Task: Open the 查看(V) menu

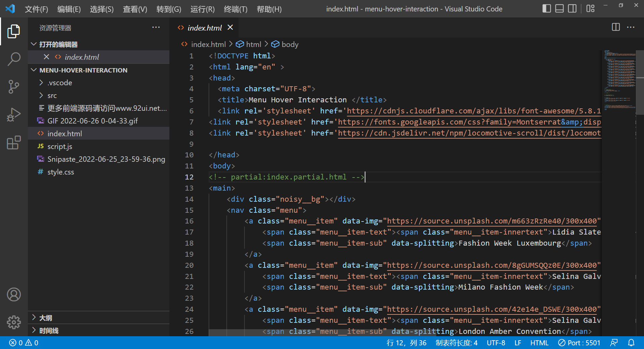Action: click(135, 9)
